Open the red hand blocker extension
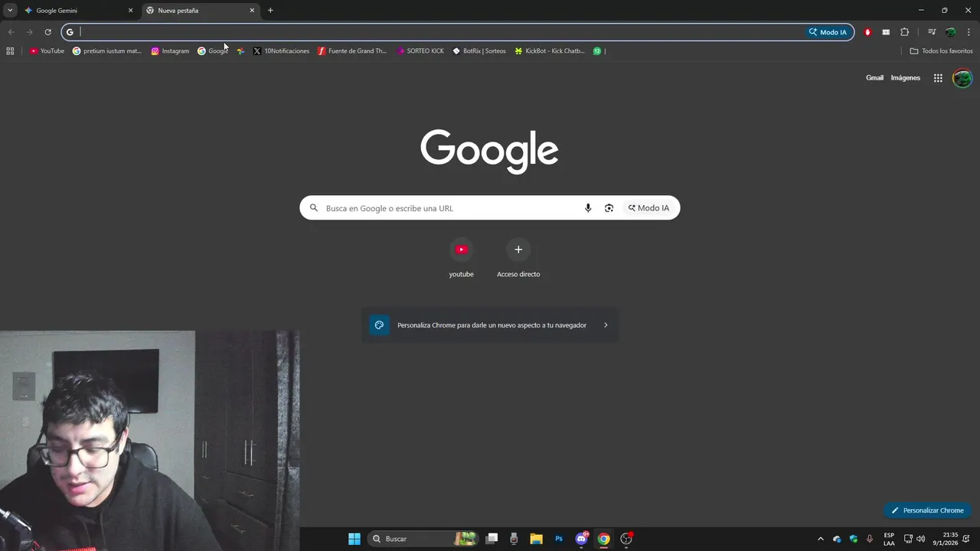The height and width of the screenshot is (551, 980). [x=867, y=32]
